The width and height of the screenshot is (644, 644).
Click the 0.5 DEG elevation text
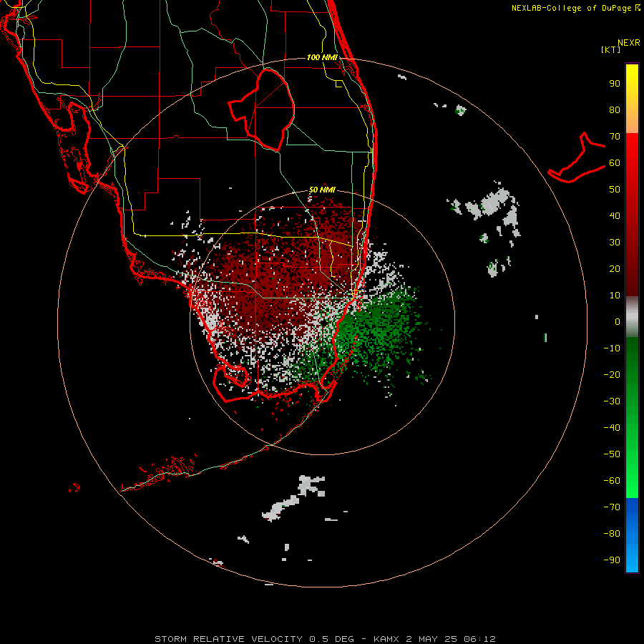331,639
